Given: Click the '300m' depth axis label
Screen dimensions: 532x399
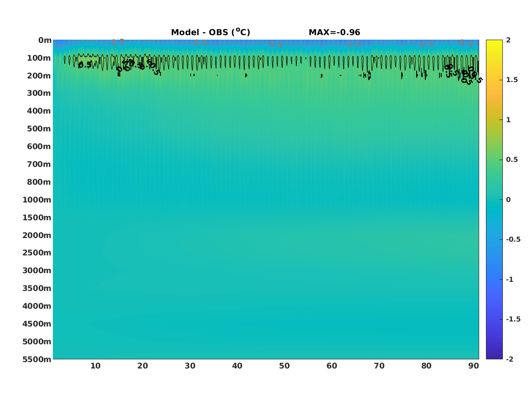Looking at the screenshot, I should (x=39, y=93).
